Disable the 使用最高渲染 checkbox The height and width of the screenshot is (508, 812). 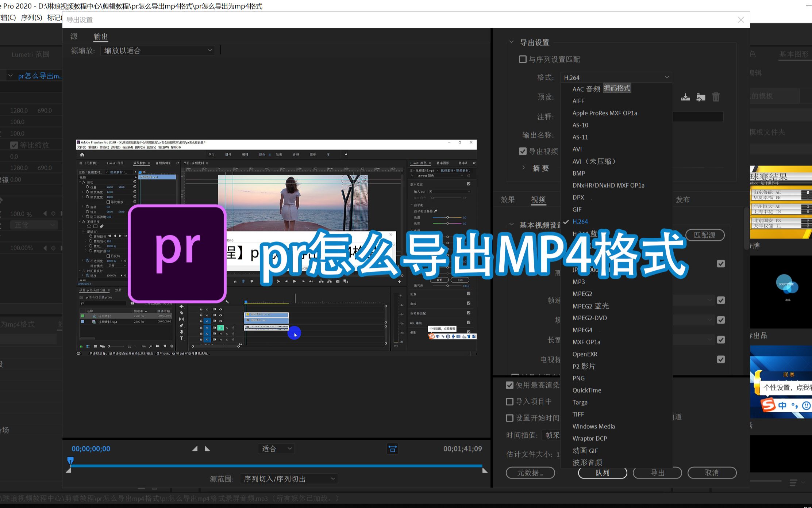[x=509, y=385]
